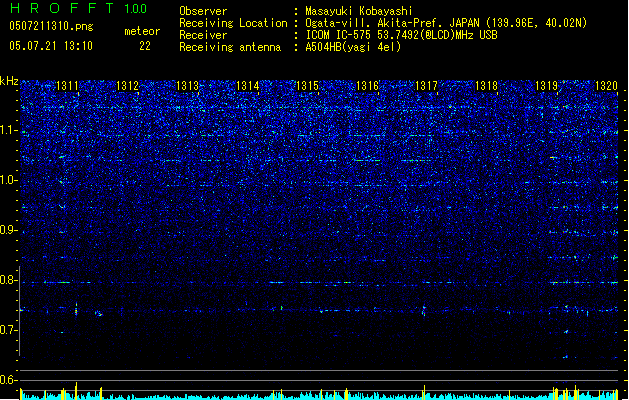629x400 pixels.
Task: Click the ICOM IC-575 53.7492 MHz USB text
Action: click(401, 35)
